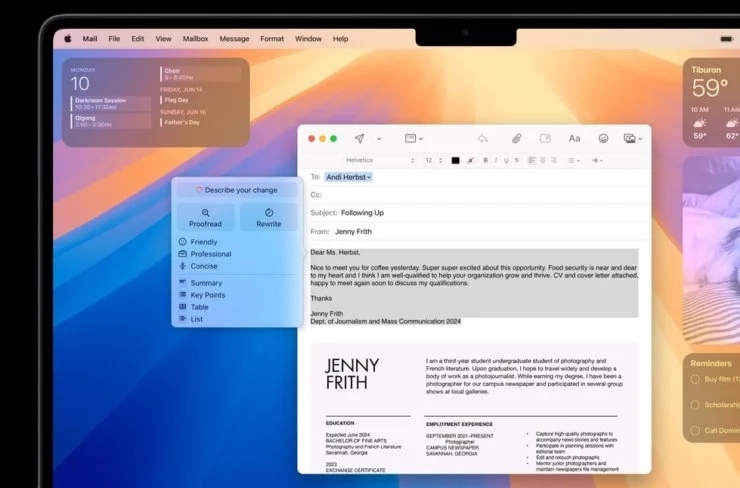Viewport: 740px width, 488px height.
Task: Open the Helvetica font dropdown
Action: coord(380,160)
